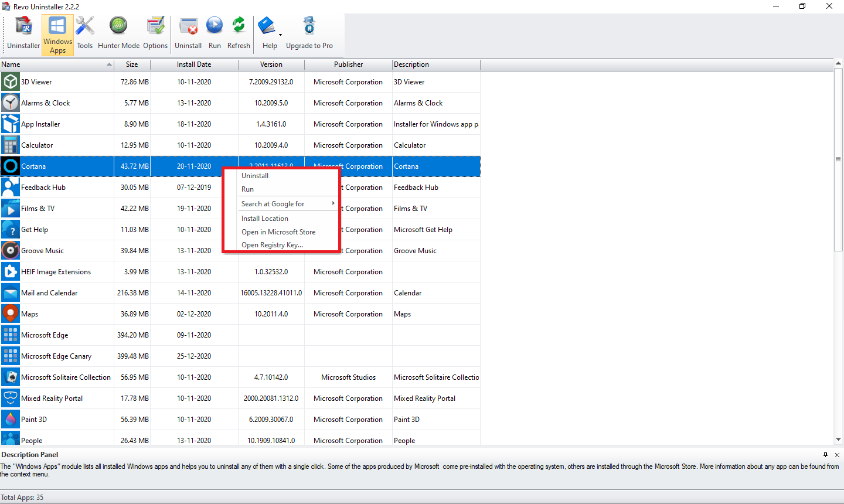Click the vertical scrollbar thumb
The width and height of the screenshot is (844, 504).
point(839,161)
